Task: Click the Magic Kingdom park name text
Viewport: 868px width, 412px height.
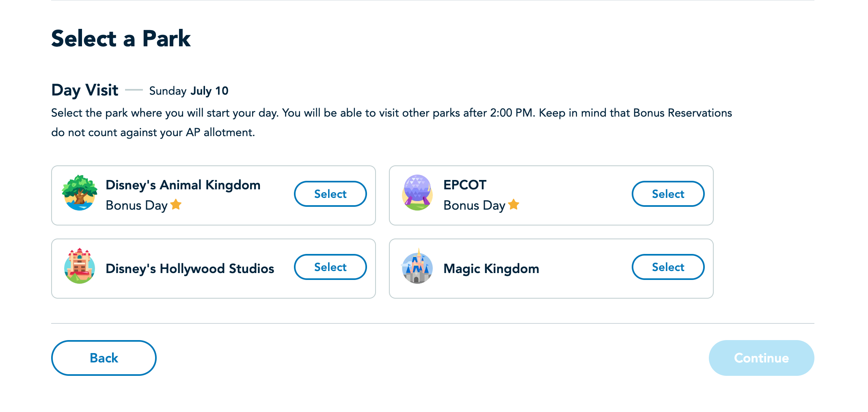Action: 491,269
